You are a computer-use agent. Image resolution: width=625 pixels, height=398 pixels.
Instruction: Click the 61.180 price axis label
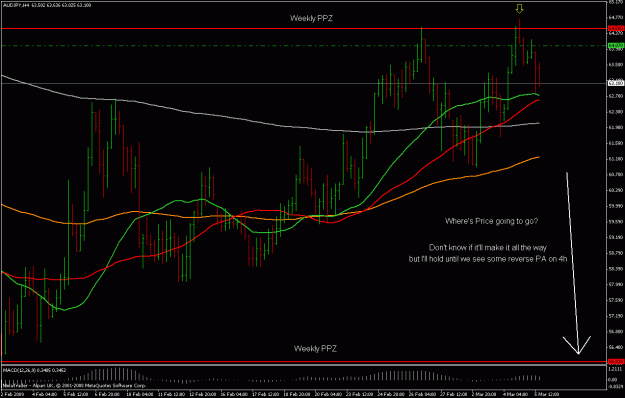[x=617, y=159]
